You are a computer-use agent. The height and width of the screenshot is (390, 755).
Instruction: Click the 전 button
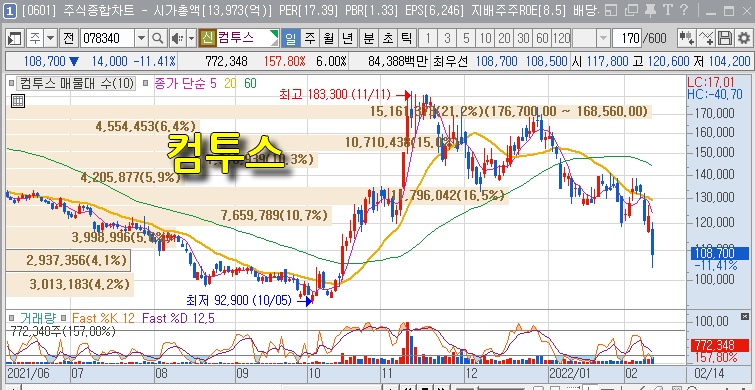pos(68,38)
